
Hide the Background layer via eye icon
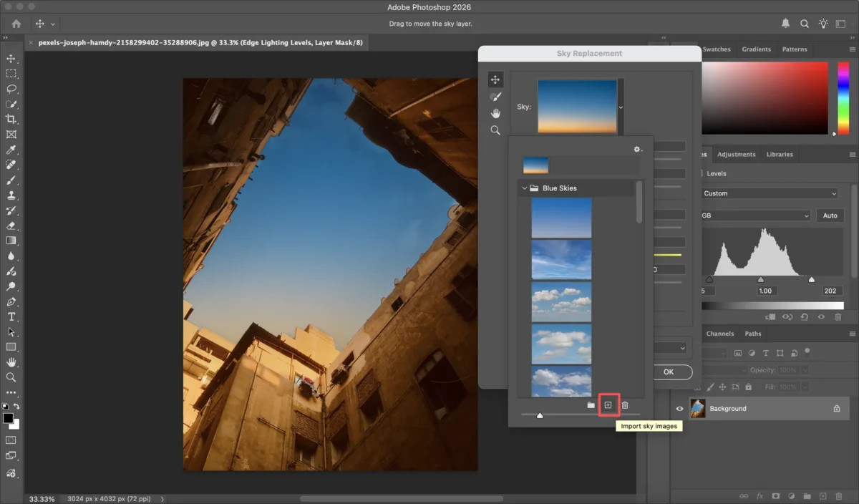coord(680,409)
